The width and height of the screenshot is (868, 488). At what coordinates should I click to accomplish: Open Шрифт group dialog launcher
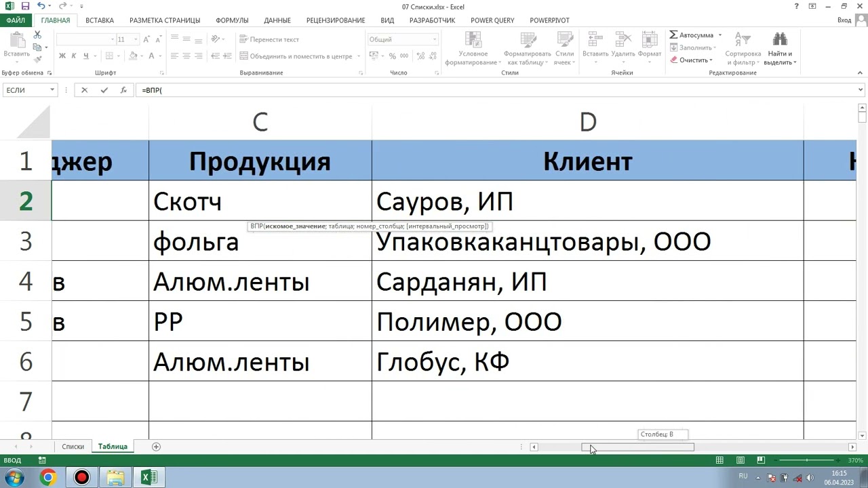[x=161, y=73]
